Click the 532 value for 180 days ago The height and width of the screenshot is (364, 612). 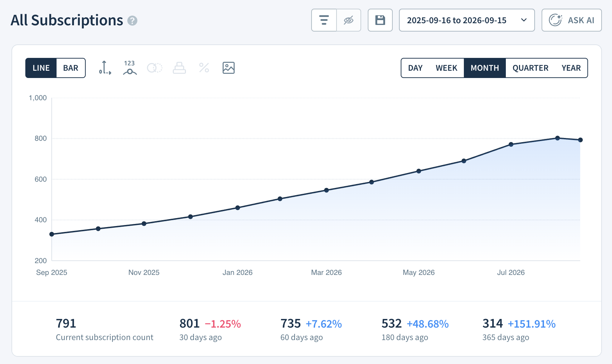391,323
